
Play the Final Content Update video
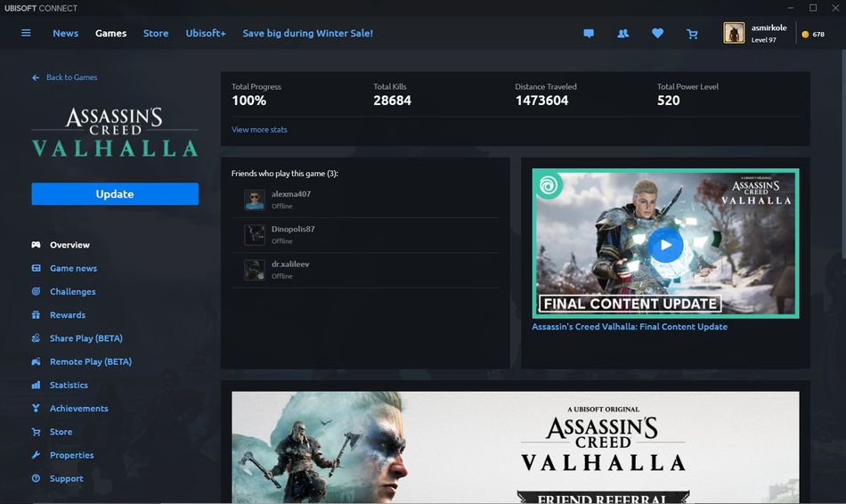pyautogui.click(x=665, y=245)
